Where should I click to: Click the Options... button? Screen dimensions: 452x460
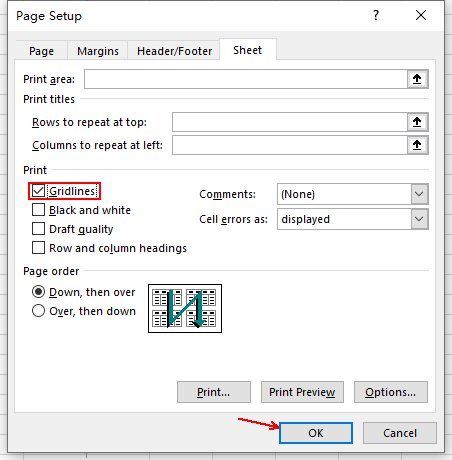(391, 392)
